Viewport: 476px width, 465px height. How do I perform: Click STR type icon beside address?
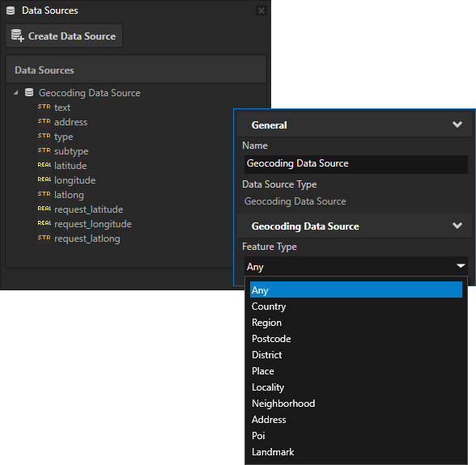(x=44, y=121)
